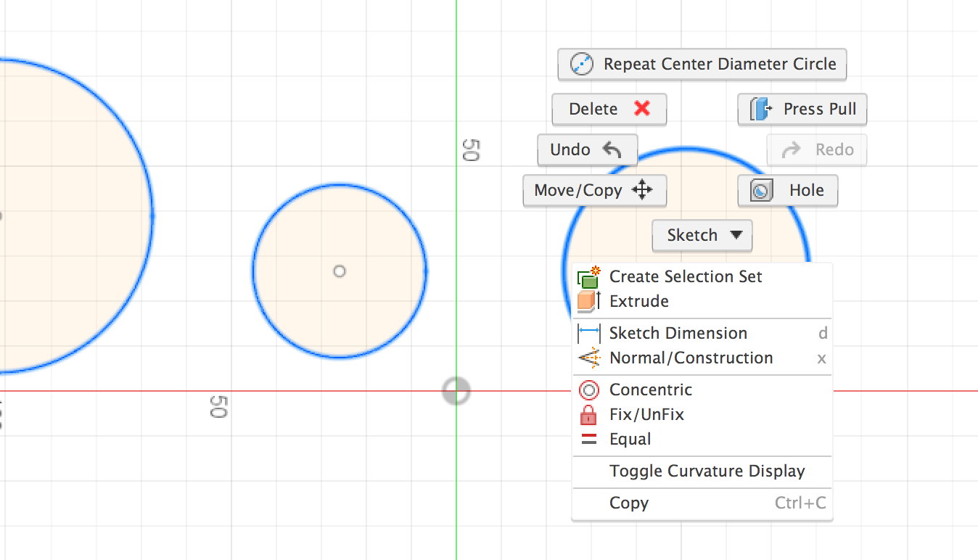Click the Undo button
This screenshot has height=560, width=978.
click(x=587, y=150)
